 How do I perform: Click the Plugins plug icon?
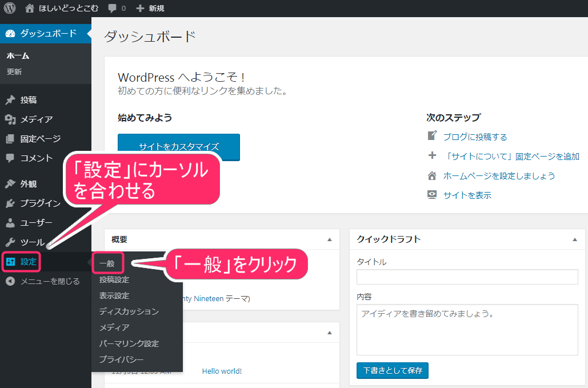[x=10, y=203]
